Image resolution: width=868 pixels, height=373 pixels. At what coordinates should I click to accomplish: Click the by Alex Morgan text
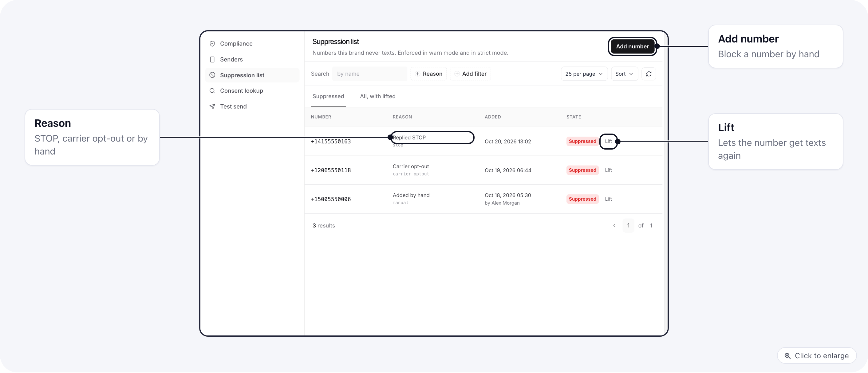pyautogui.click(x=502, y=203)
